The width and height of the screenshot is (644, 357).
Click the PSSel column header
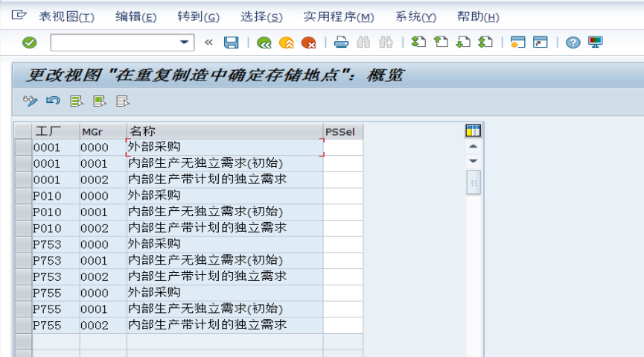(343, 131)
